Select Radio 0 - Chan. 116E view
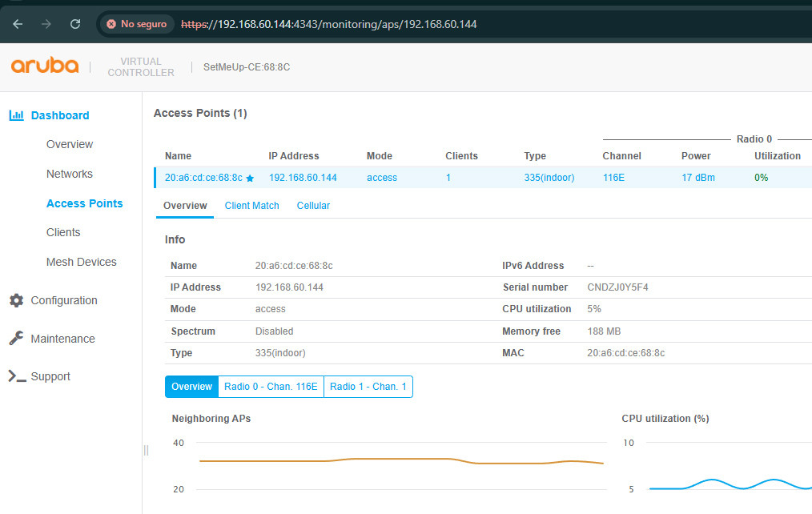The image size is (812, 514). [271, 387]
